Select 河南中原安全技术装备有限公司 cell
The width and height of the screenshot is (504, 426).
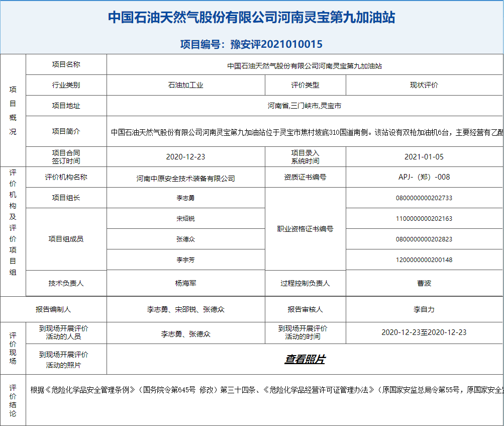click(186, 178)
